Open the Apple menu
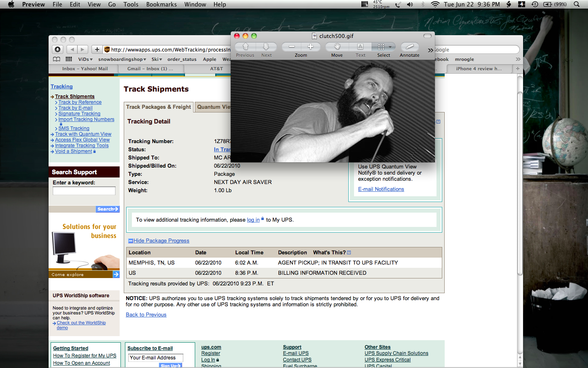 11,4
